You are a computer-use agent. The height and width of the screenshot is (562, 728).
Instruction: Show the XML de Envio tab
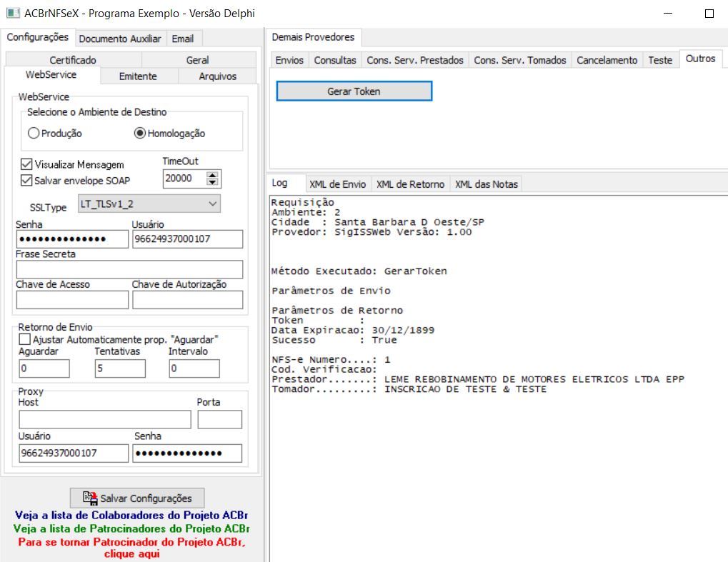(x=337, y=184)
